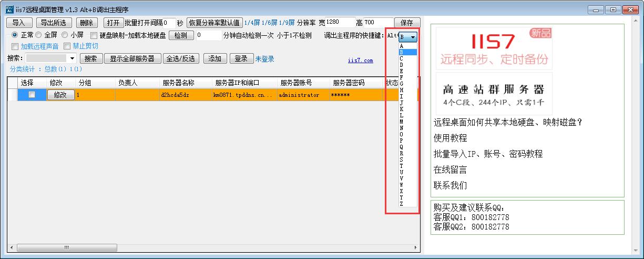Click the 修改 button in server row
This screenshot has height=259, width=644.
pyautogui.click(x=60, y=95)
